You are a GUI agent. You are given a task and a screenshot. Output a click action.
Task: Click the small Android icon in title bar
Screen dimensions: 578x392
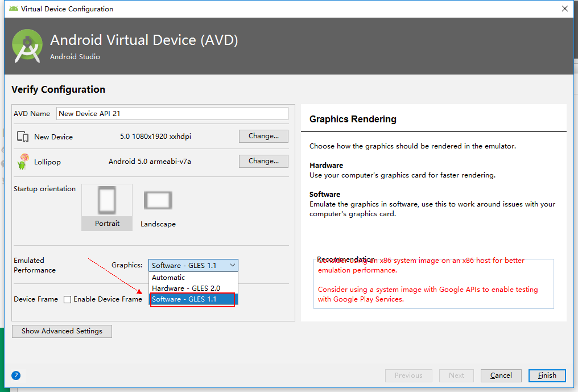(14, 9)
